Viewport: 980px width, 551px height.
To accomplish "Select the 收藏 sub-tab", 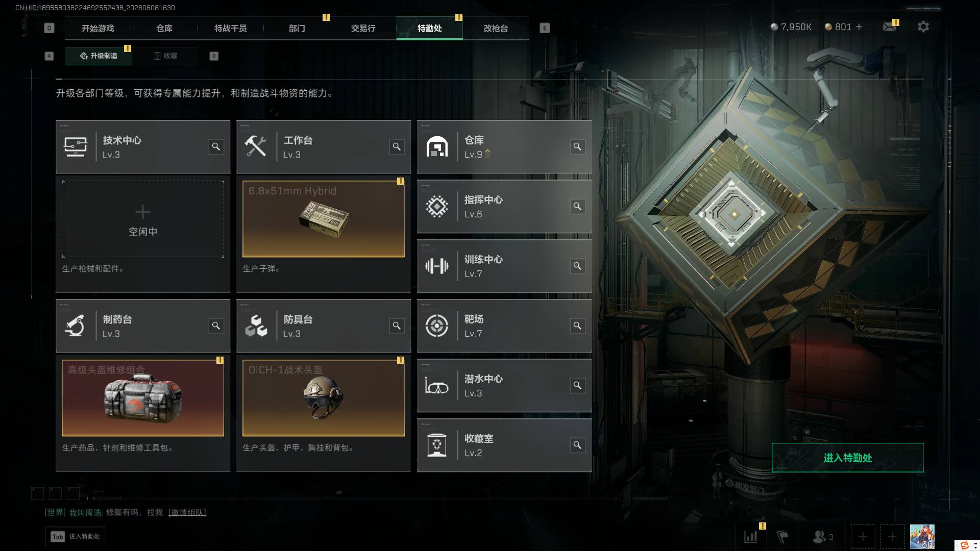I will (x=165, y=56).
